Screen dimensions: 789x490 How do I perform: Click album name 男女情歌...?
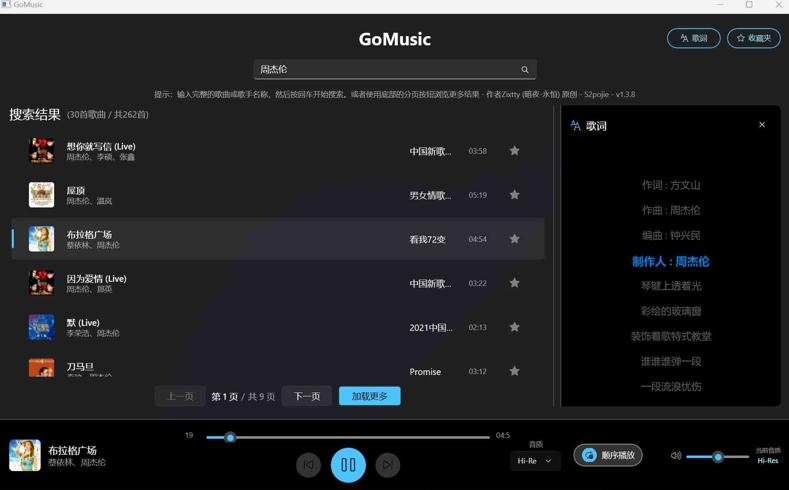click(430, 195)
